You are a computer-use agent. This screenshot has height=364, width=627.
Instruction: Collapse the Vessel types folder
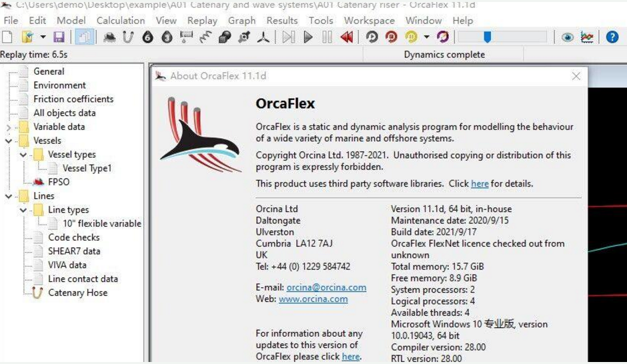pos(23,155)
